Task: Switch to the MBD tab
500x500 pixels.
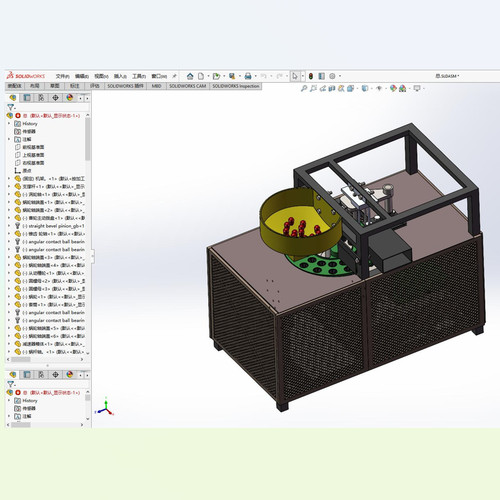Action: tap(157, 86)
